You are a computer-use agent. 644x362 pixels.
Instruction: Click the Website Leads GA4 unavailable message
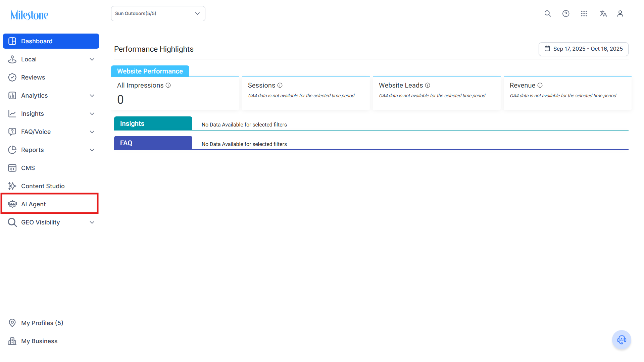tap(432, 96)
